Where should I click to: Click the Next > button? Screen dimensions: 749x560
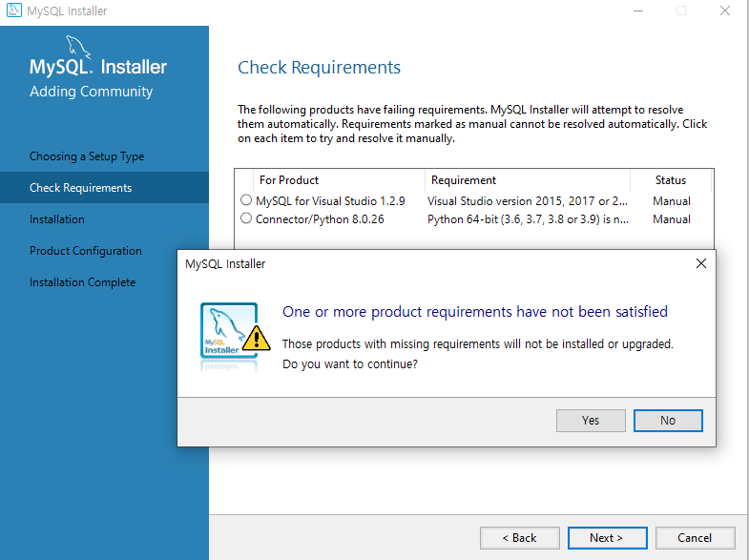(607, 538)
